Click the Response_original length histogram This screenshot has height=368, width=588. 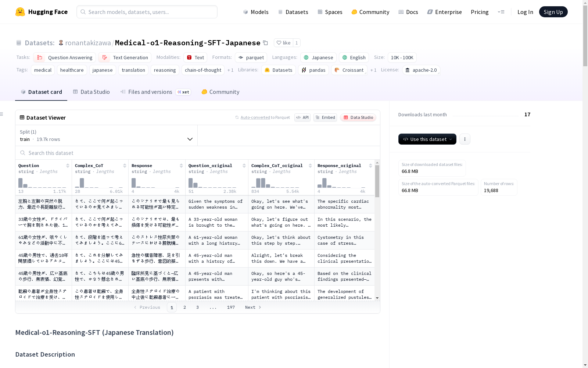341,183
